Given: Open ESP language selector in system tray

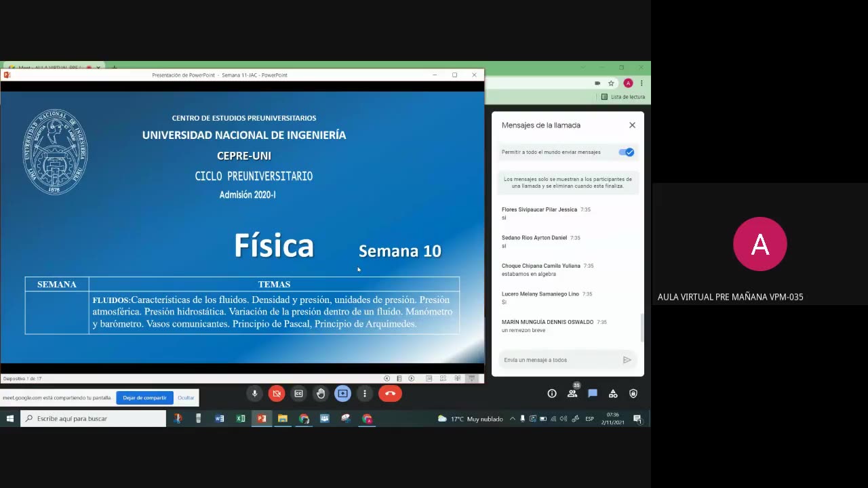Looking at the screenshot, I should coord(589,419).
